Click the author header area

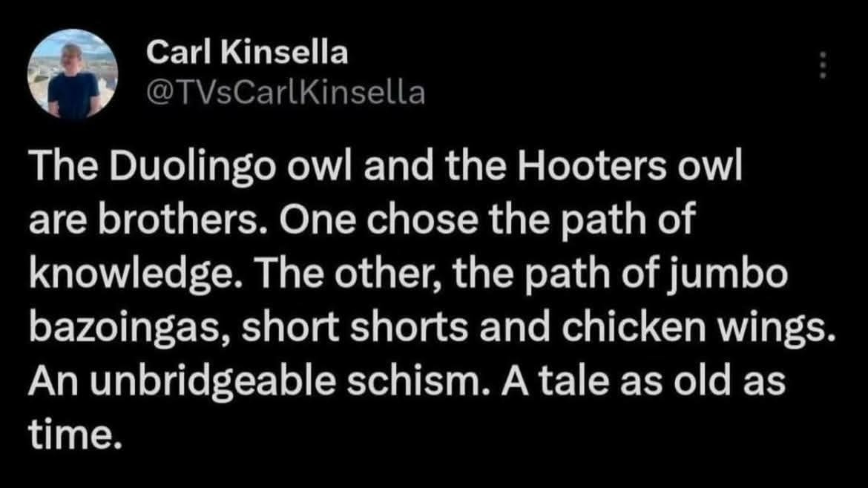pos(252,70)
